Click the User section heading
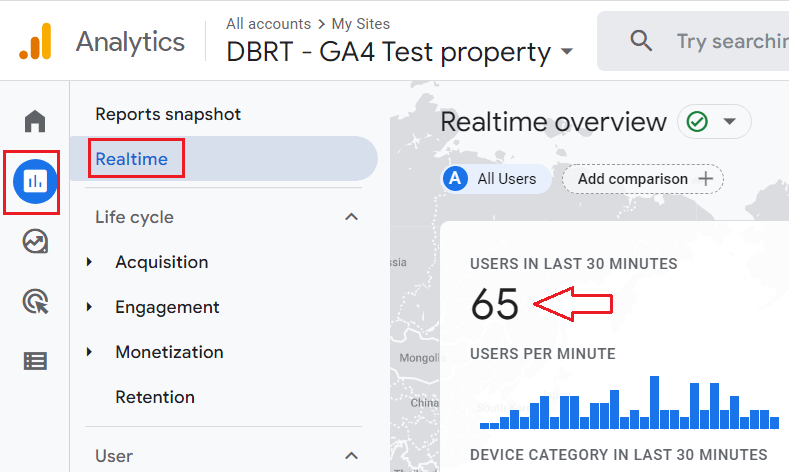The width and height of the screenshot is (789, 472). (114, 456)
